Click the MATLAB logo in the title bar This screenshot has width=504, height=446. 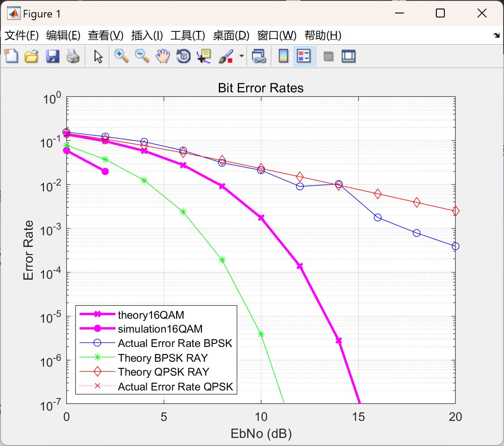tap(13, 13)
